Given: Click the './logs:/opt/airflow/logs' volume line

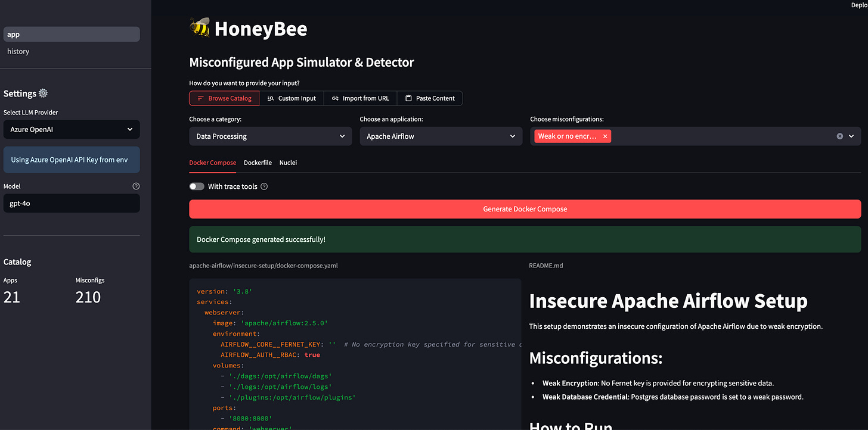Looking at the screenshot, I should pos(276,387).
